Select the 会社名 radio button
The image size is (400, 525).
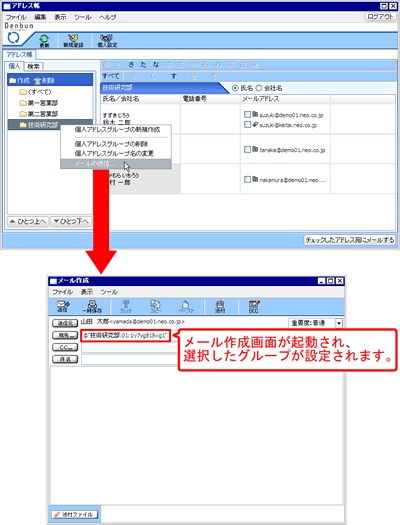tap(259, 88)
